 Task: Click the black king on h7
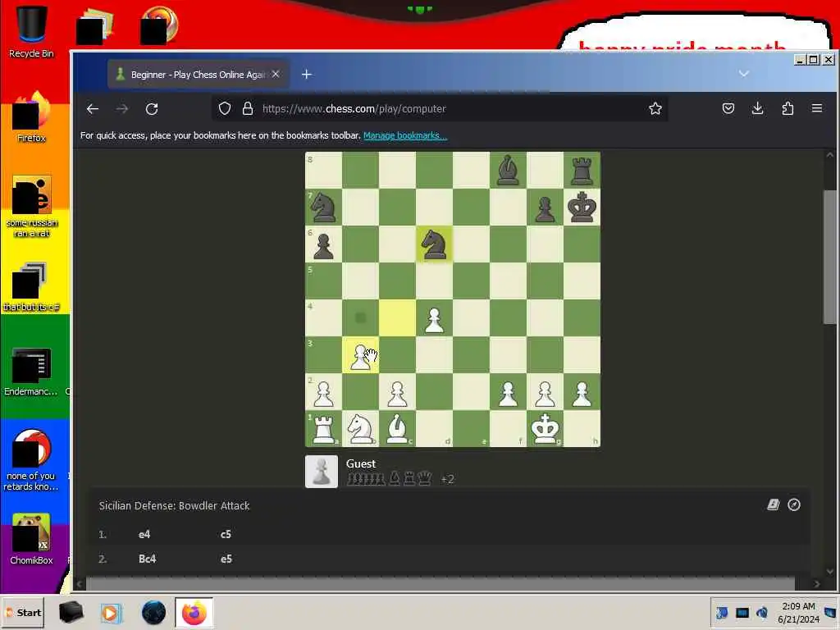[x=582, y=208]
